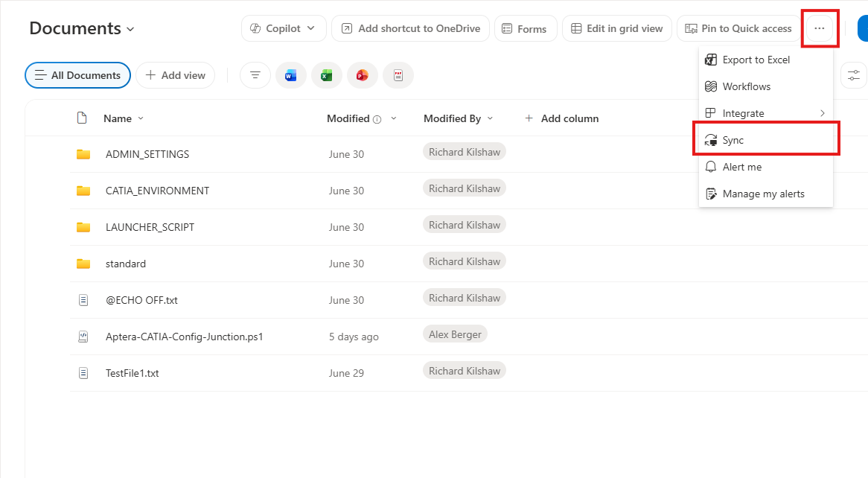Click June 30 date in CATIA_ENVIRONMENT row
The height and width of the screenshot is (478, 868).
pyautogui.click(x=347, y=191)
